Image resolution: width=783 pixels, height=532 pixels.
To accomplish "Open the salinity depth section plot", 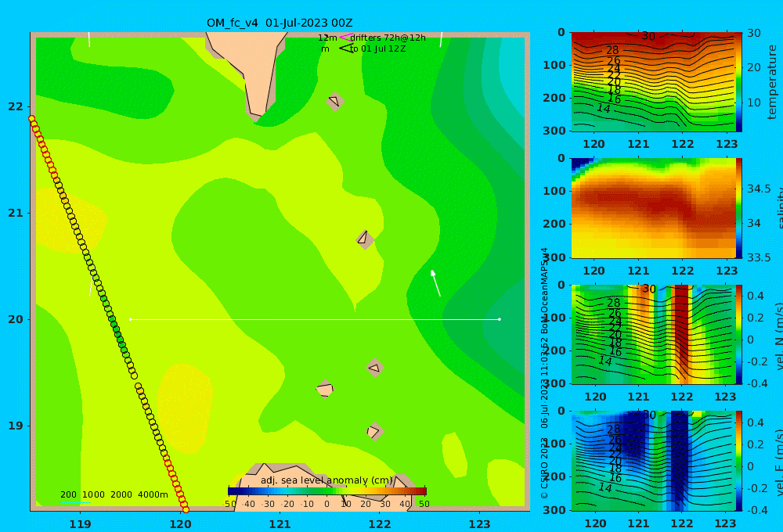I will pyautogui.click(x=653, y=208).
